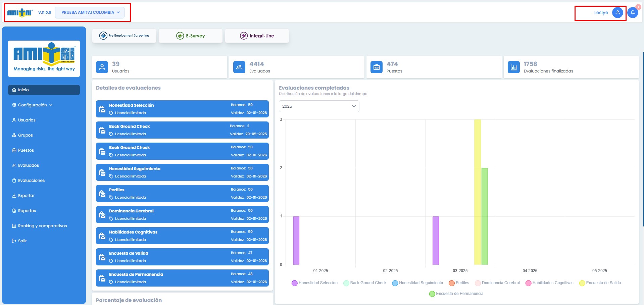Open the PRUEBA AMITAI COLOMBIA dropdown
Image resolution: width=644 pixels, height=305 pixels.
coord(90,12)
